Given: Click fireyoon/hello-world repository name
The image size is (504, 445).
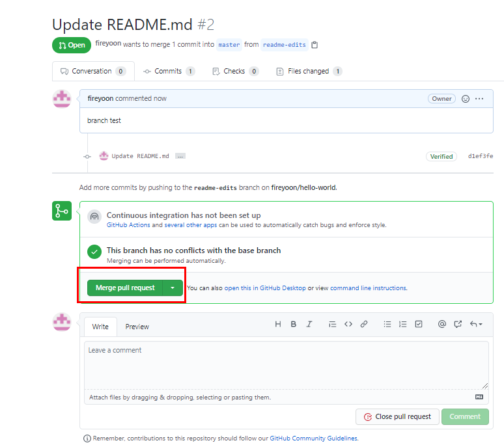Looking at the screenshot, I should point(303,187).
